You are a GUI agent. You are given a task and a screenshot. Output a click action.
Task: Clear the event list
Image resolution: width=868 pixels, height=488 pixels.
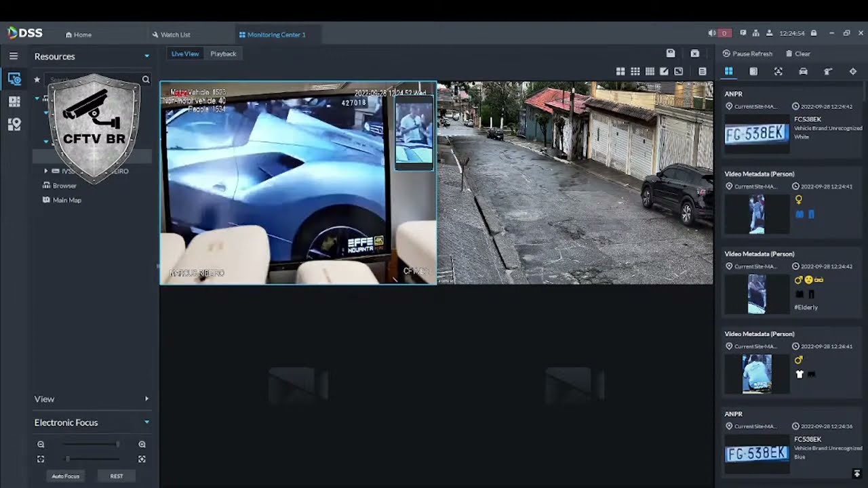point(798,54)
